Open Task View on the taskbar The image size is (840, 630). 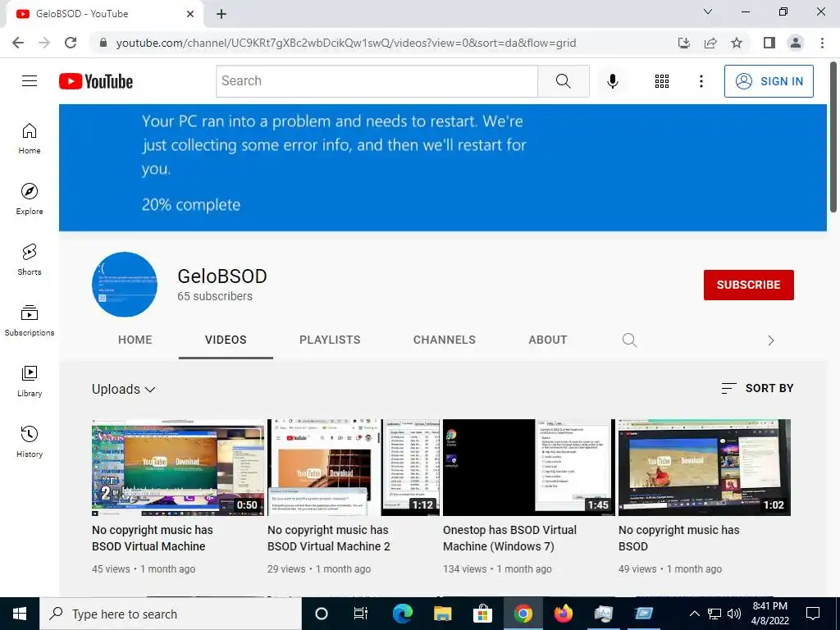pyautogui.click(x=361, y=614)
